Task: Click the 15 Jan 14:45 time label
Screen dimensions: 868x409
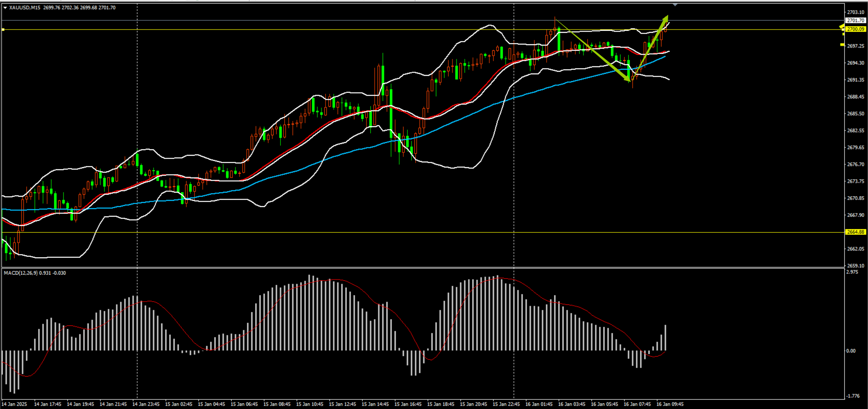Action: [x=375, y=404]
